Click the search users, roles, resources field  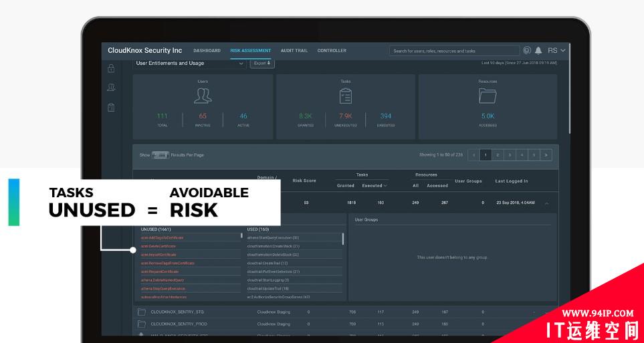pyautogui.click(x=454, y=51)
